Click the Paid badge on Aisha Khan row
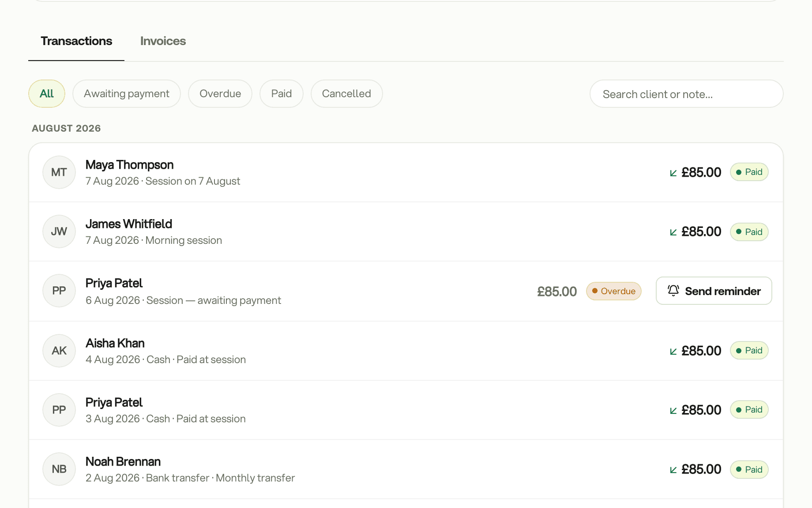 [749, 350]
